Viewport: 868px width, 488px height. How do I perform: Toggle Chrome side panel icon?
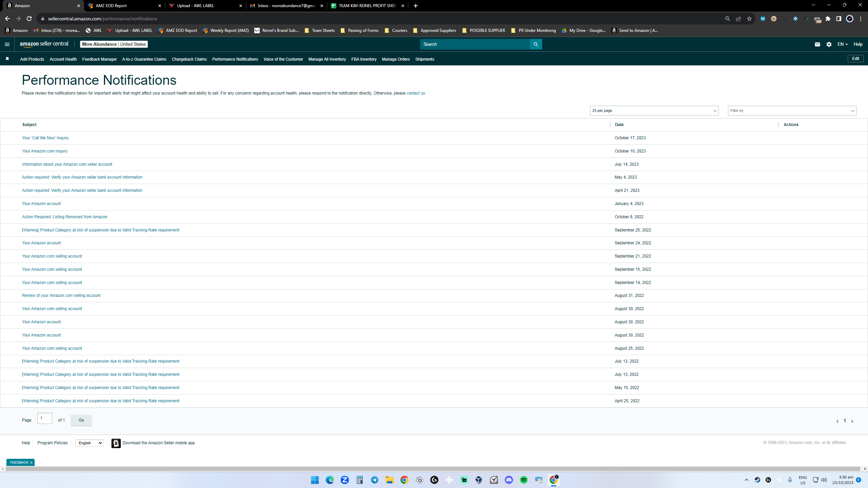click(839, 19)
